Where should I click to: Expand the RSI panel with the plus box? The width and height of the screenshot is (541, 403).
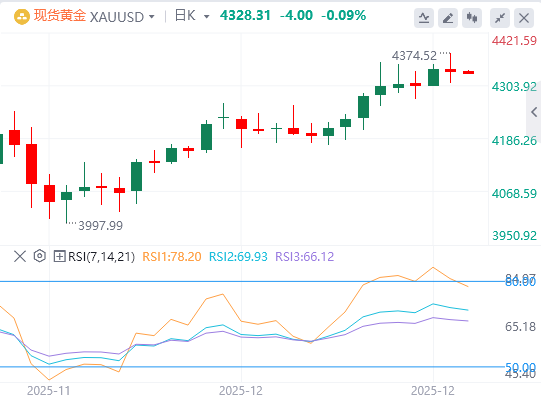coord(59,256)
